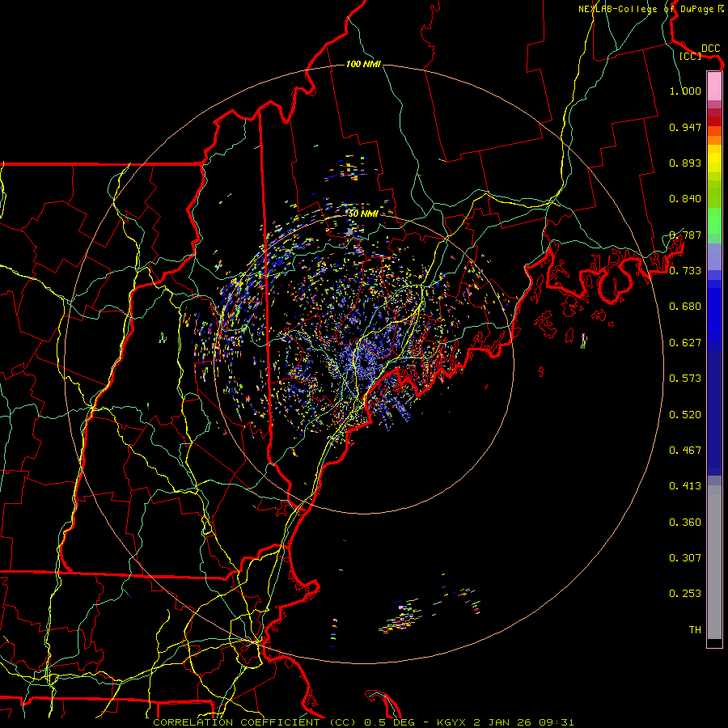Click the 1.000 color scale value
This screenshot has width=728, height=728.
[x=685, y=91]
